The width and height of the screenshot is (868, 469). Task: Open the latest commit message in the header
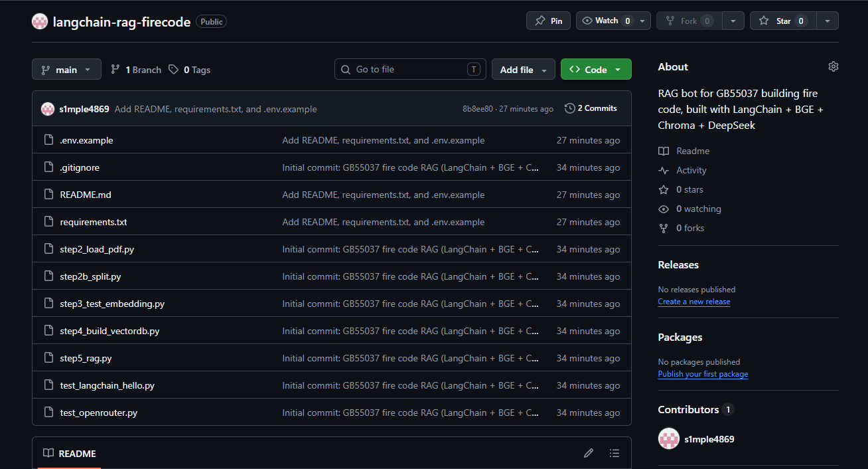pos(216,109)
